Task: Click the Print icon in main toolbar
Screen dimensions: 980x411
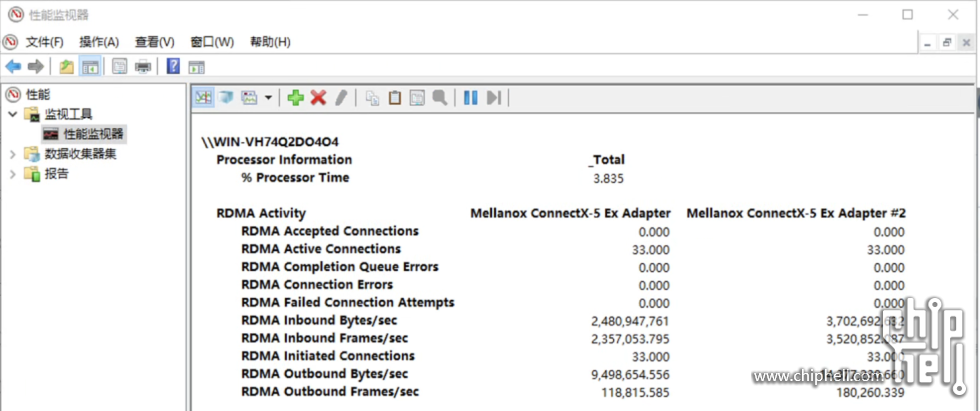Action: 143,66
